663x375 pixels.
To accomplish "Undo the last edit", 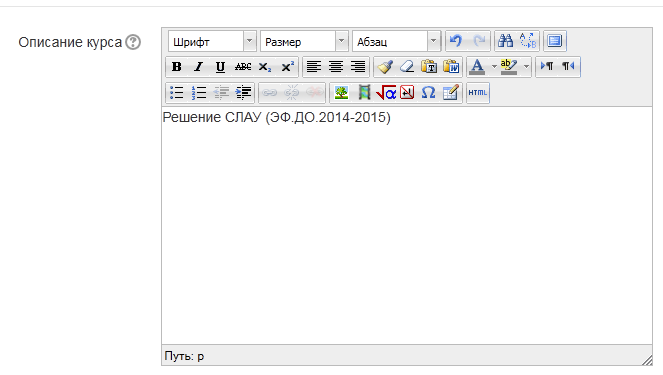I will [456, 41].
